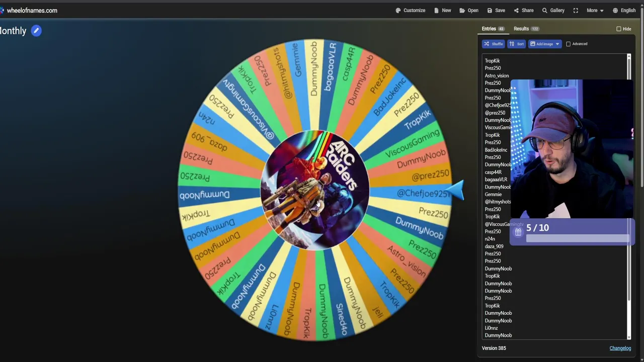Click the Gemmie slice on wheel
Image resolution: width=644 pixels, height=362 pixels.
click(x=297, y=60)
